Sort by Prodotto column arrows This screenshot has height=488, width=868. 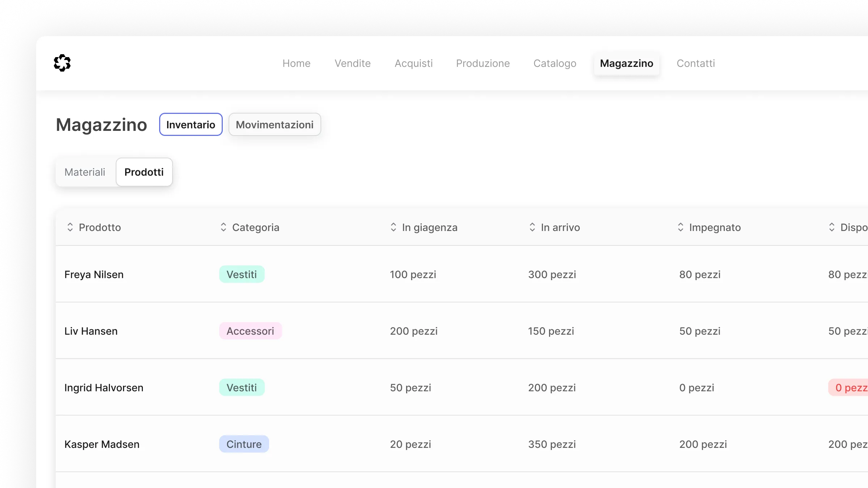(70, 227)
